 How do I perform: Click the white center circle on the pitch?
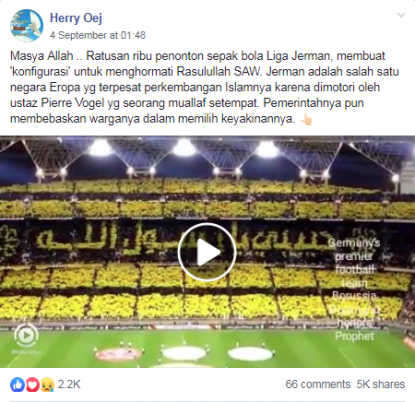point(185,353)
